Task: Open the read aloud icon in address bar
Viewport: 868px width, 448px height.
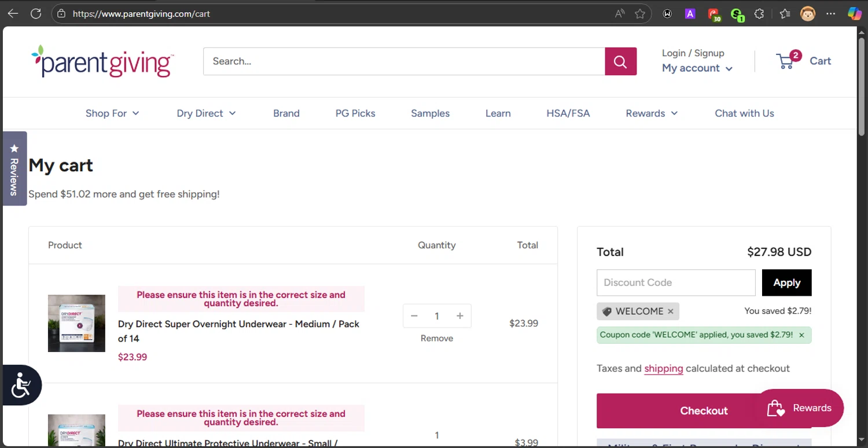Action: [x=620, y=13]
